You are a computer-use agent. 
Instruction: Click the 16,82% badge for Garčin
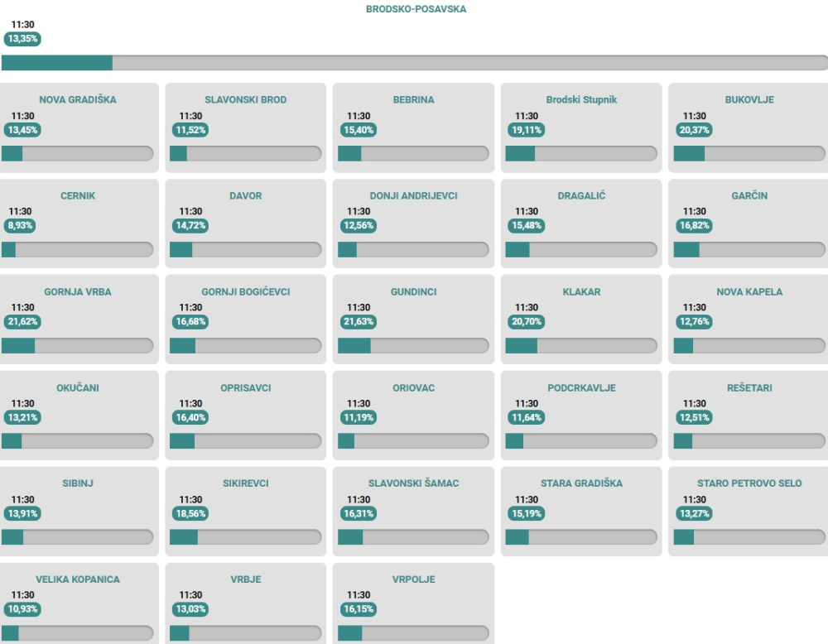695,225
